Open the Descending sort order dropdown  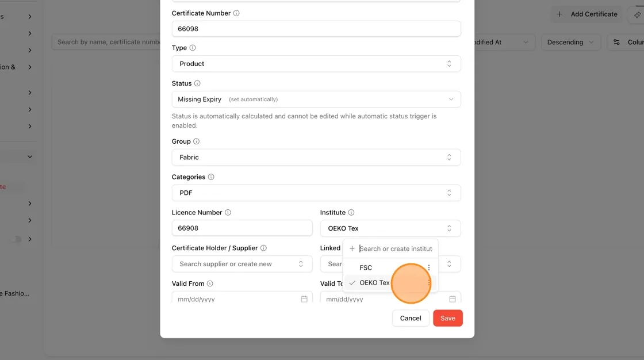point(570,43)
